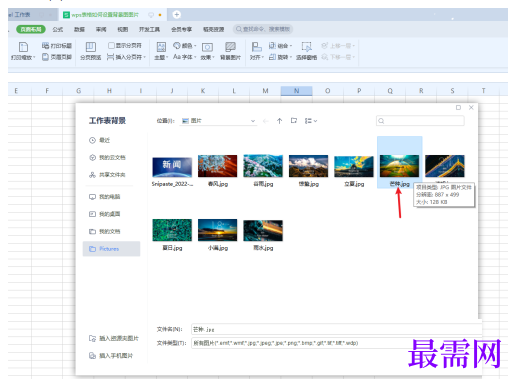Image resolution: width=520 pixels, height=385 pixels.
Task: Open the 开发工具 tab
Action: click(x=149, y=29)
